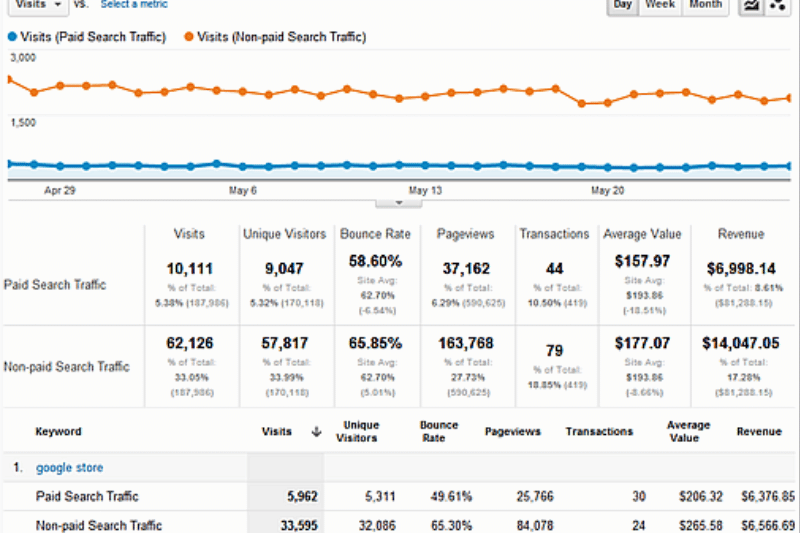Sort by Unique Visitors column header

357,432
